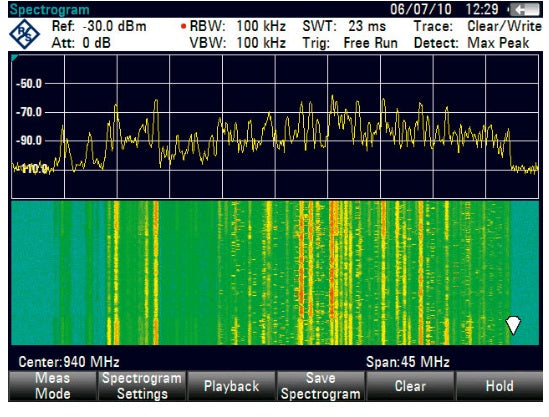Click the Spectrogram title text
The width and height of the screenshot is (549, 417).
49,9
